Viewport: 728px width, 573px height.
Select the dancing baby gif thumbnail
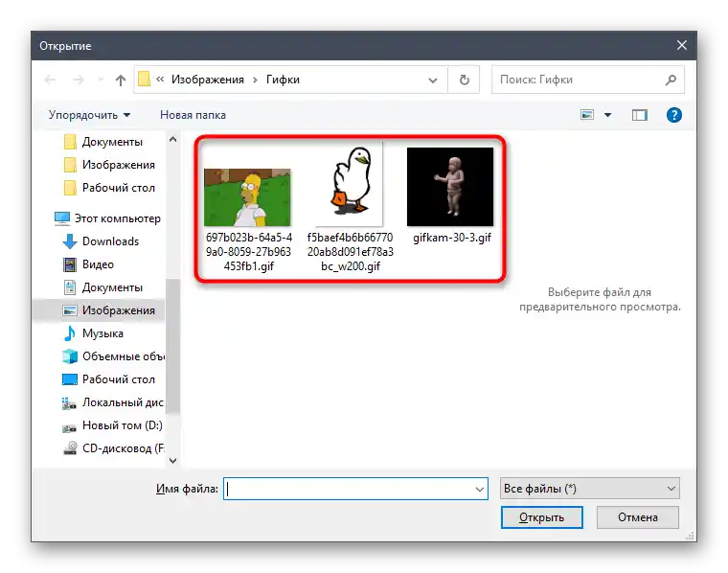point(450,187)
